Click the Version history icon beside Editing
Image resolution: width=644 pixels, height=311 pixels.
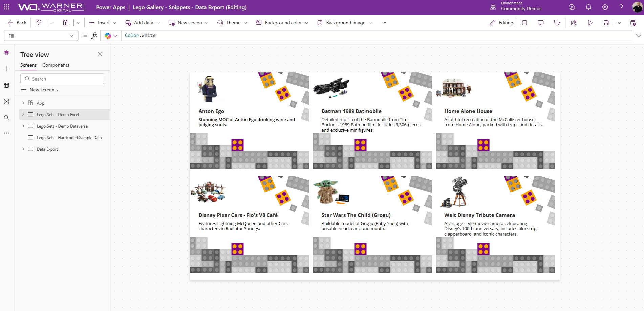pos(524,23)
